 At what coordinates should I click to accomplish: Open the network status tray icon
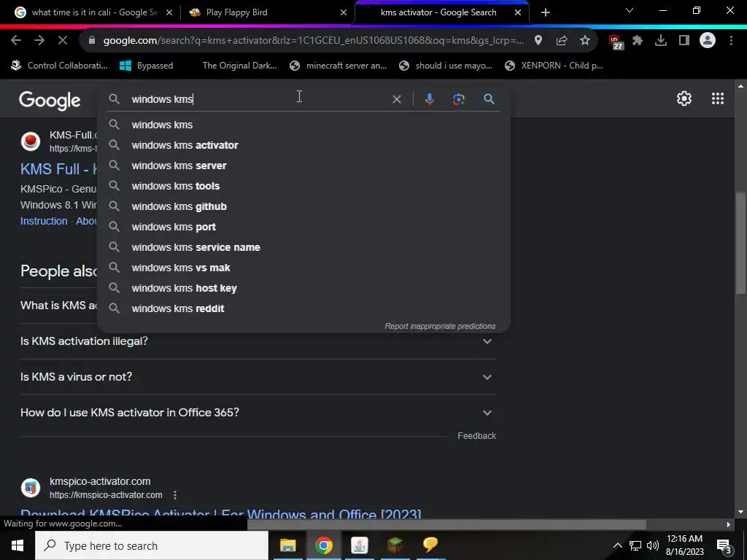635,545
